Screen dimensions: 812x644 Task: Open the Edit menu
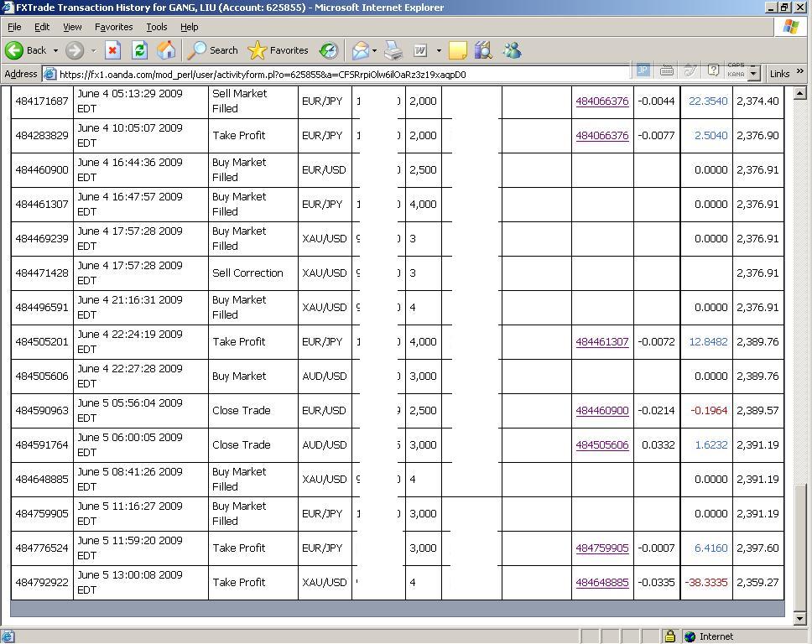coord(42,27)
